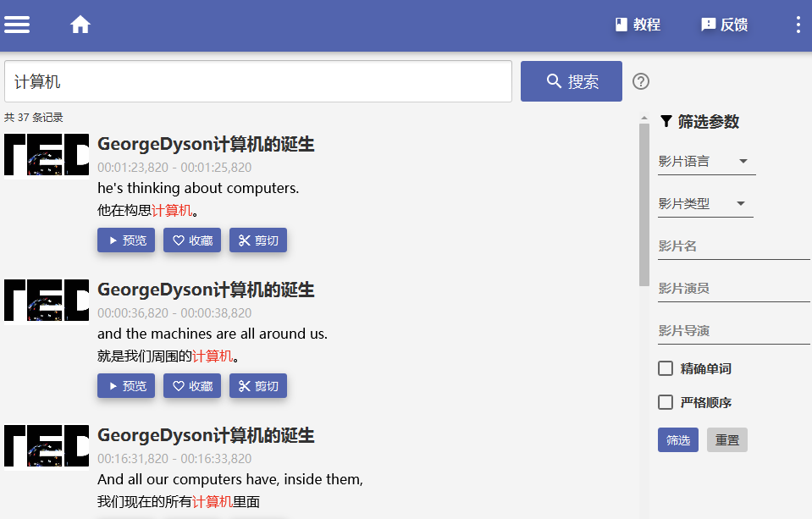Reset filters with the 重置 button
Screen dimensions: 812x519
(727, 439)
